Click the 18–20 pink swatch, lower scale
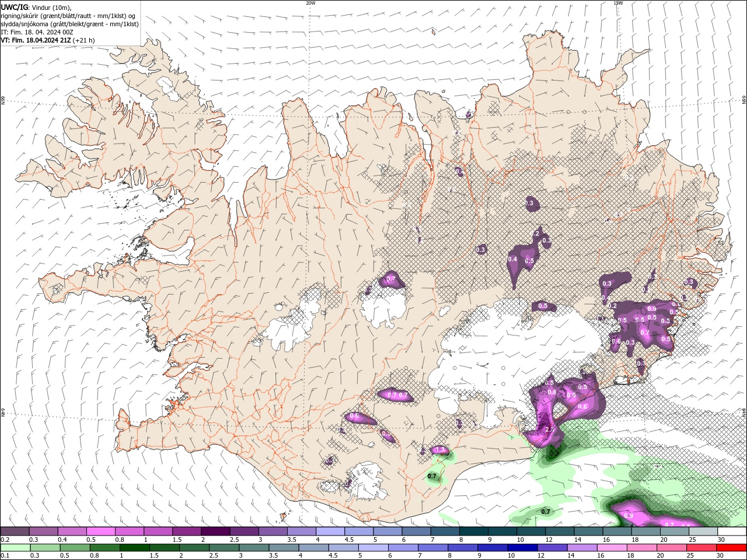 pyautogui.click(x=641, y=548)
